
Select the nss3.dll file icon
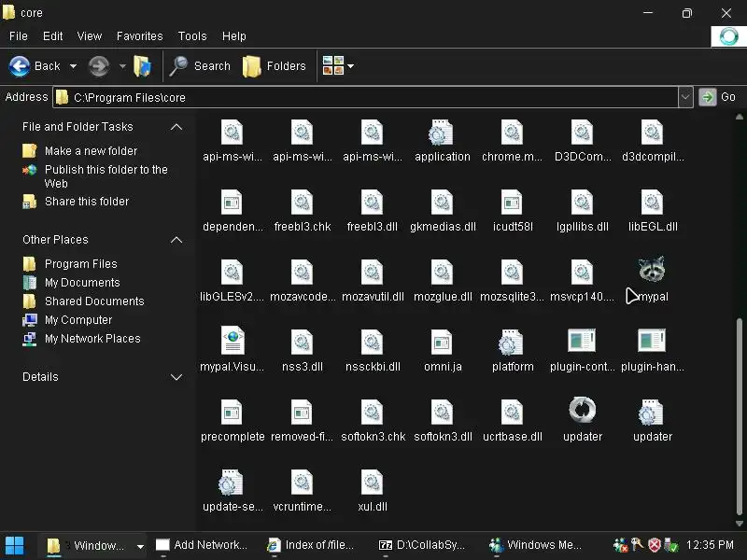click(302, 343)
